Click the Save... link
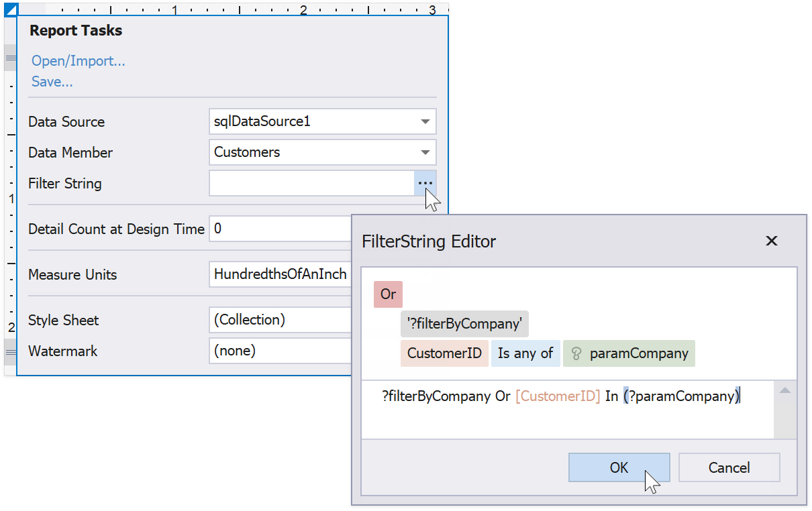This screenshot has height=511, width=812. pyautogui.click(x=52, y=82)
